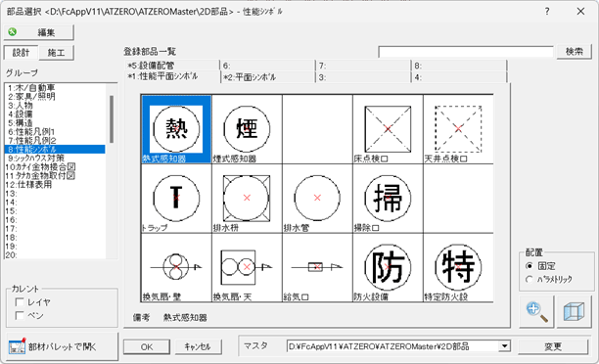
Task: Select the パラメトリック radio button
Action: click(x=530, y=279)
